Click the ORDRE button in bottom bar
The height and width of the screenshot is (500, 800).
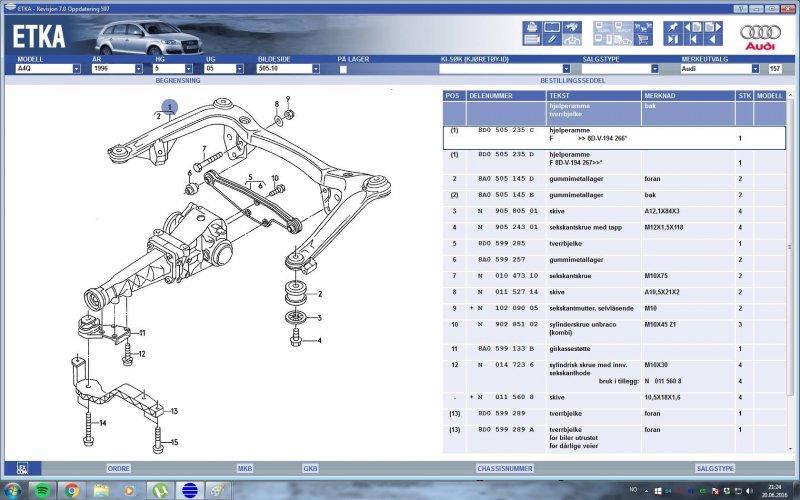[x=119, y=468]
